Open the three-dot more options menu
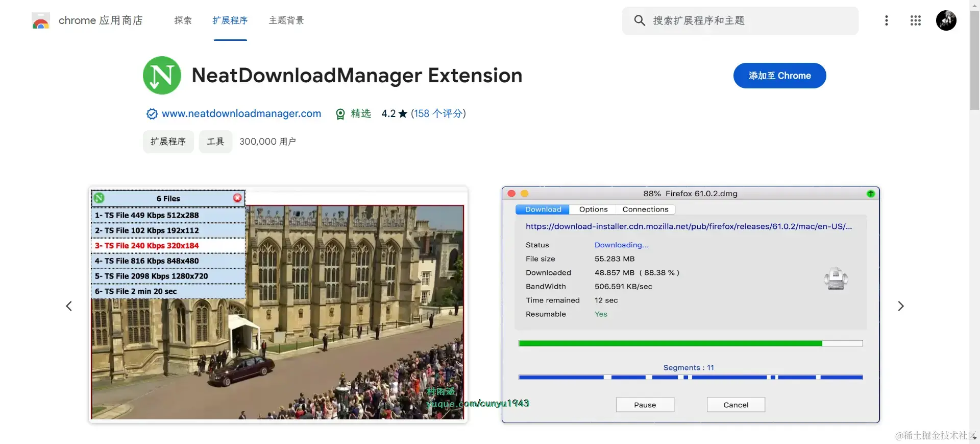This screenshot has height=444, width=980. (x=887, y=20)
